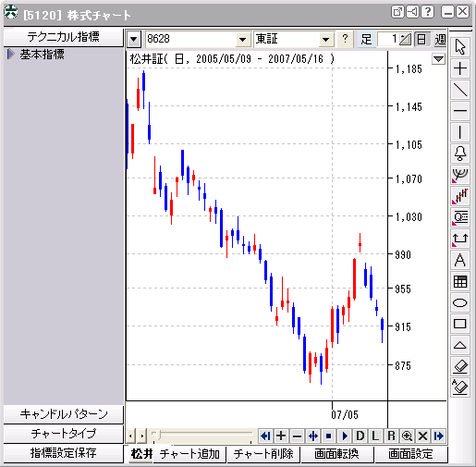
Task: Click the alert bell tool
Action: 460,154
